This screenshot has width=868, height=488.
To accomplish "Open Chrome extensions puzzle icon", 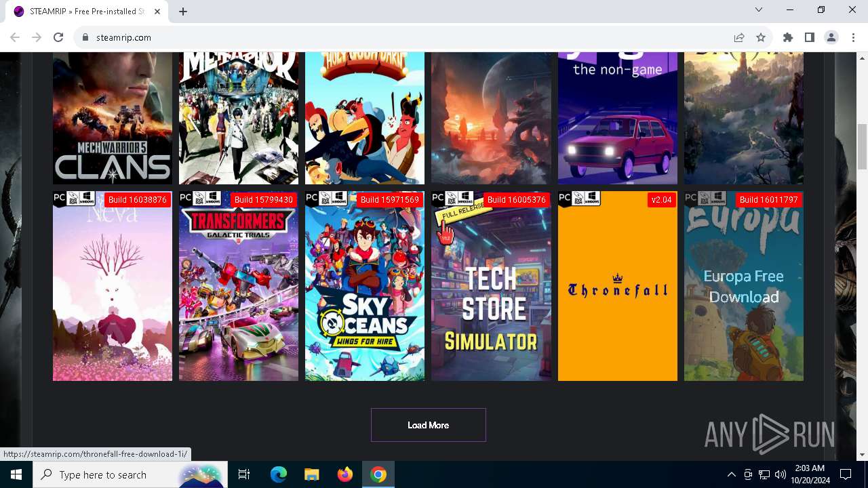I will (x=788, y=37).
